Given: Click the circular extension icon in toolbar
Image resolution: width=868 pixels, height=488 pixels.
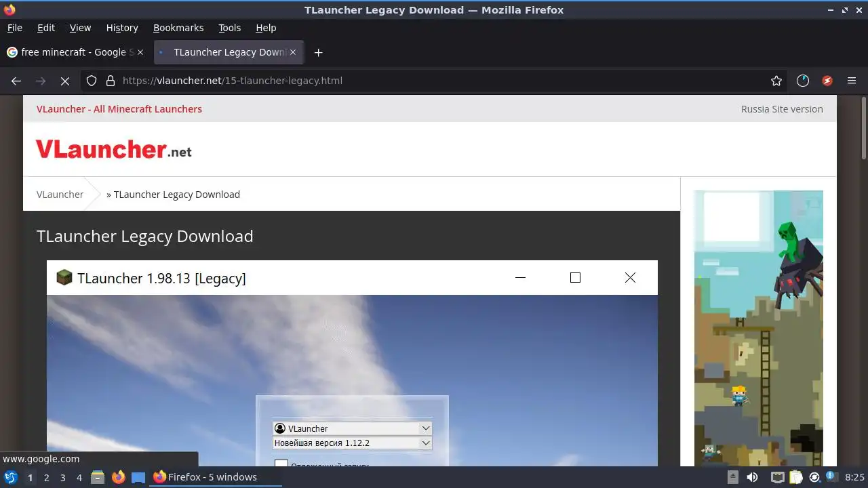Looking at the screenshot, I should (803, 81).
